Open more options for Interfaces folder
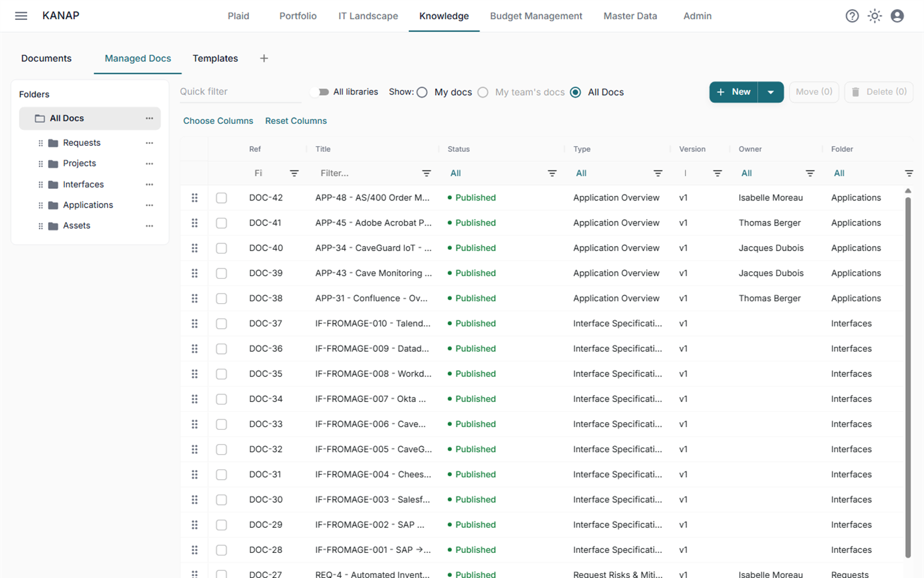 (150, 184)
